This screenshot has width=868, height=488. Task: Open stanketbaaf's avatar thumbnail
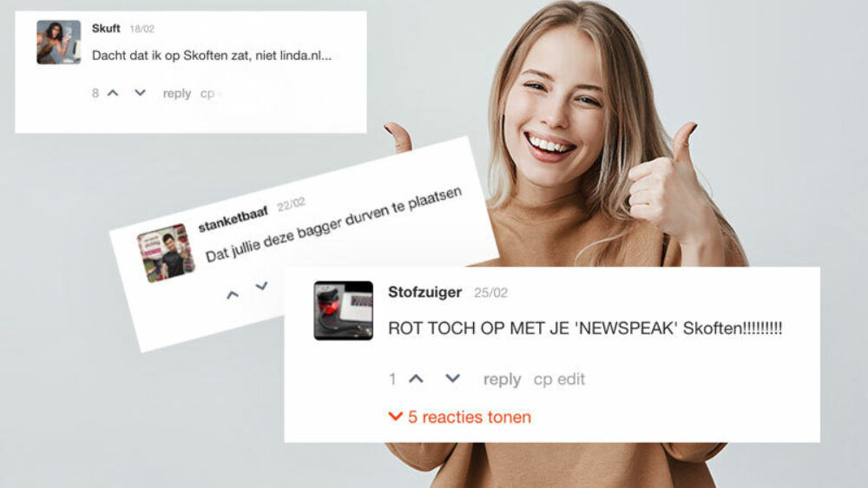(x=166, y=254)
